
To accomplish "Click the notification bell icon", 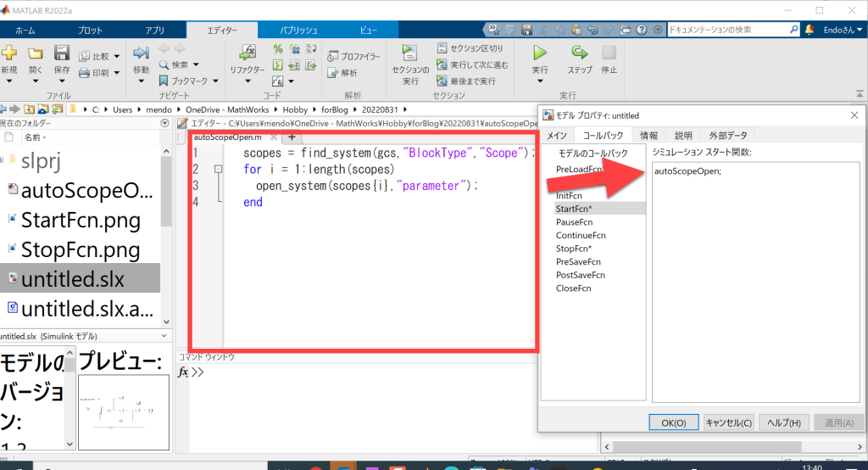I will (810, 30).
